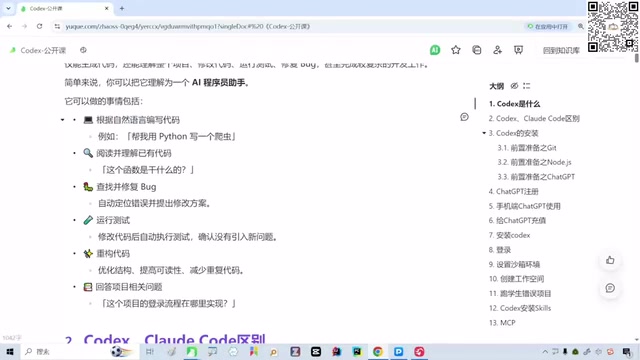640x360 pixels.
Task: Open the black CapCut-style icon in taskbar
Action: [x=316, y=351]
